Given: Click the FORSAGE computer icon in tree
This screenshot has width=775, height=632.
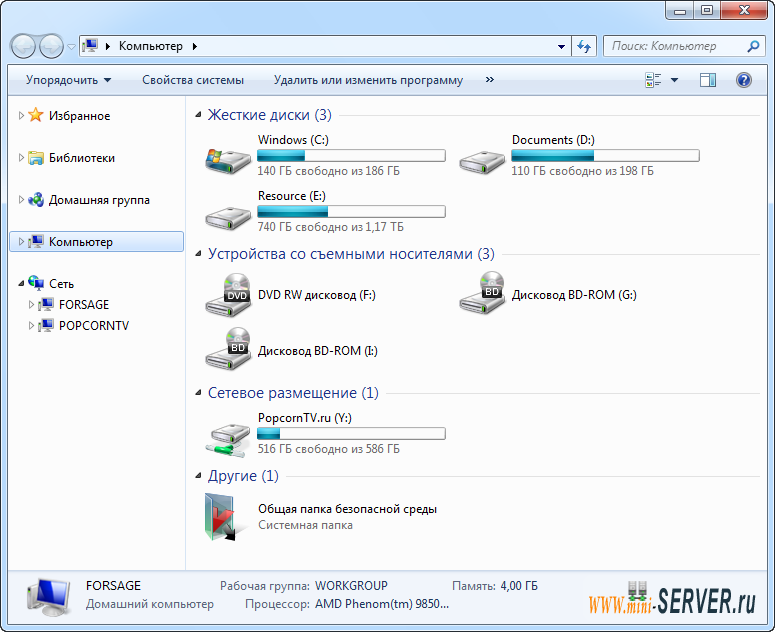Looking at the screenshot, I should 46,304.
